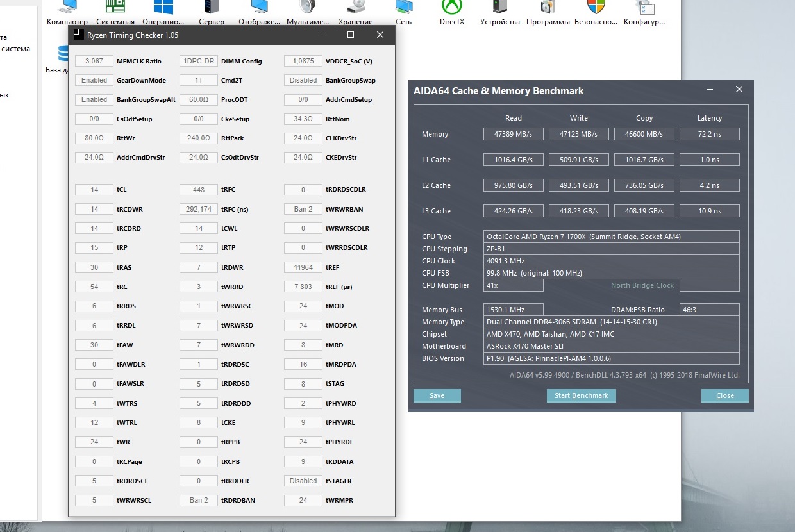Screen dimensions: 795x532
Task: Click the VDDCR_SoC value 1,0875
Action: pyautogui.click(x=303, y=62)
